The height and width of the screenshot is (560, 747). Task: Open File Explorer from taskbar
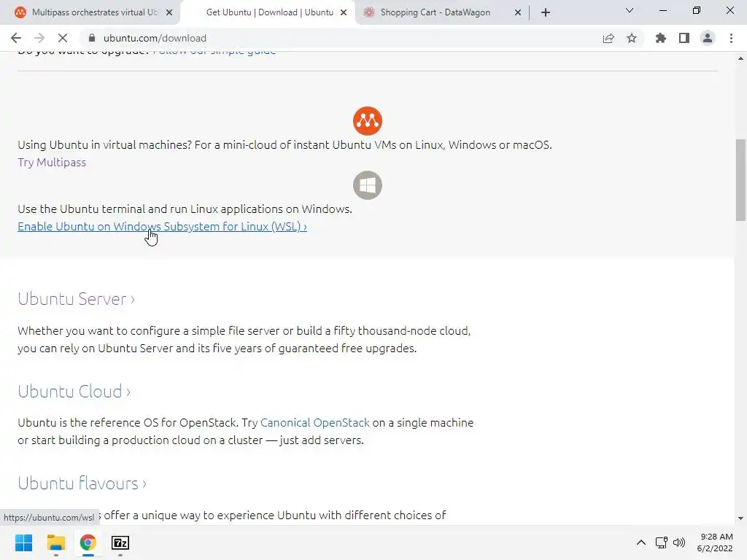coord(55,542)
